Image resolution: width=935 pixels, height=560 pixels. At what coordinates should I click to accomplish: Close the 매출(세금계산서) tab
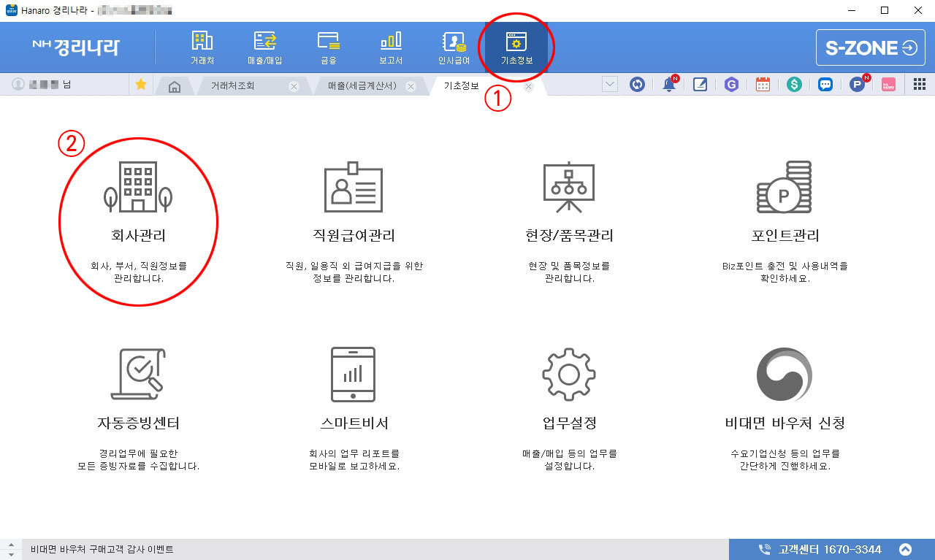point(411,86)
